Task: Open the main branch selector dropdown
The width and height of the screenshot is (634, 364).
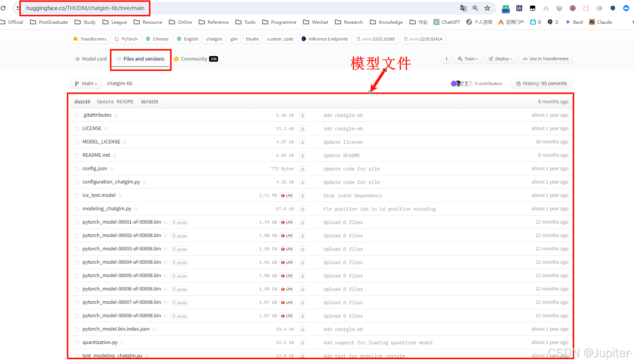Action: (x=86, y=84)
